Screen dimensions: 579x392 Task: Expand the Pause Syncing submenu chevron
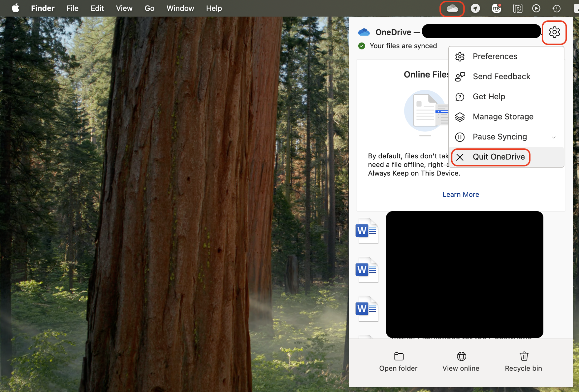pos(554,137)
